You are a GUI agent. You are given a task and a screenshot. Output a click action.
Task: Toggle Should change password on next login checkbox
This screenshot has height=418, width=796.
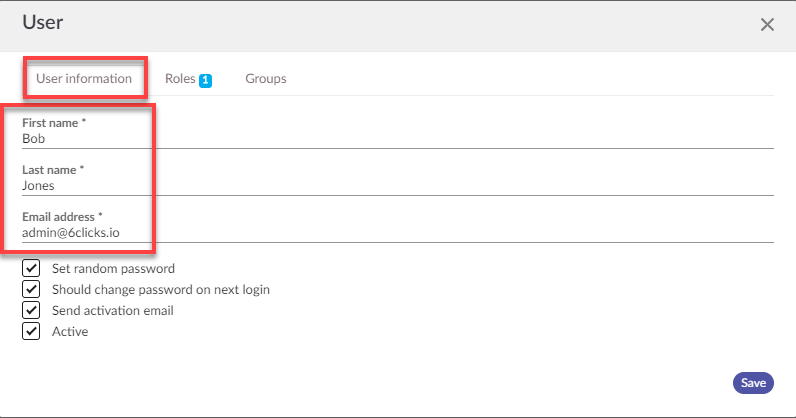[x=31, y=289]
